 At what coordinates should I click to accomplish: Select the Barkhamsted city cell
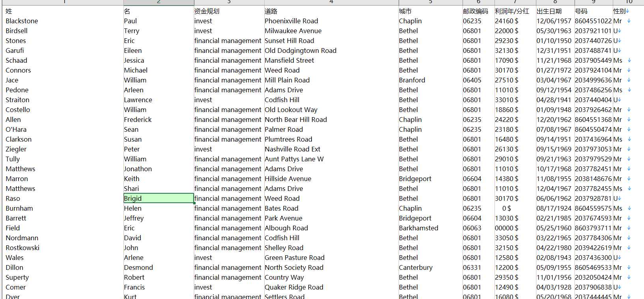pyautogui.click(x=430, y=228)
